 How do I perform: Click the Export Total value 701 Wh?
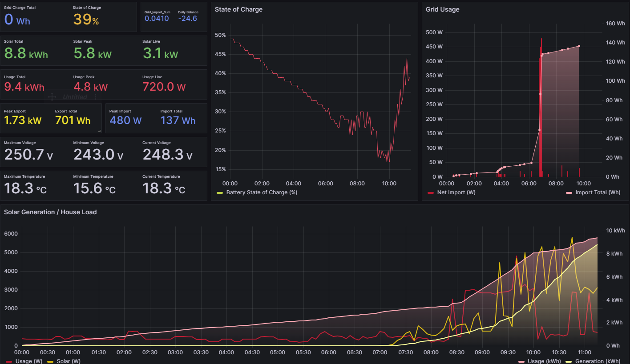coord(73,120)
